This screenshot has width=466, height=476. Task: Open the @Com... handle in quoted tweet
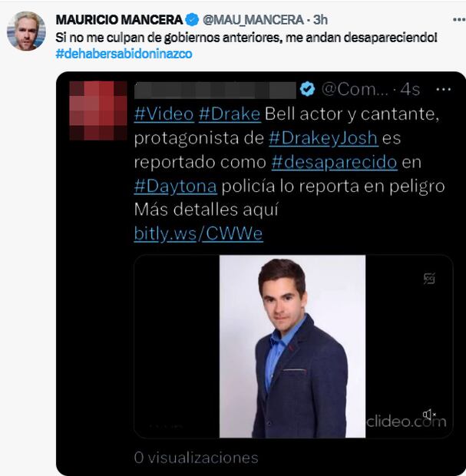pos(355,90)
